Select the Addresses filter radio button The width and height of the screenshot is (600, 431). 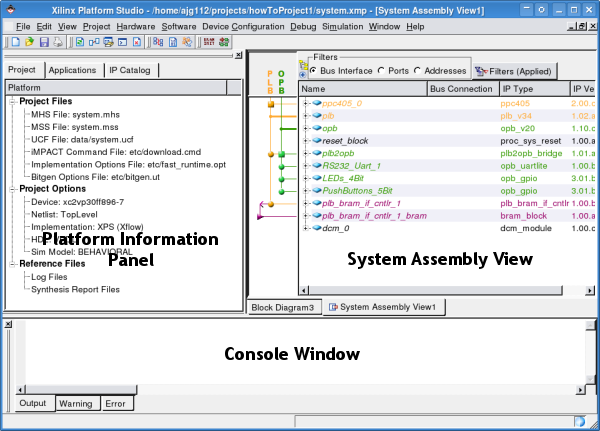point(417,70)
